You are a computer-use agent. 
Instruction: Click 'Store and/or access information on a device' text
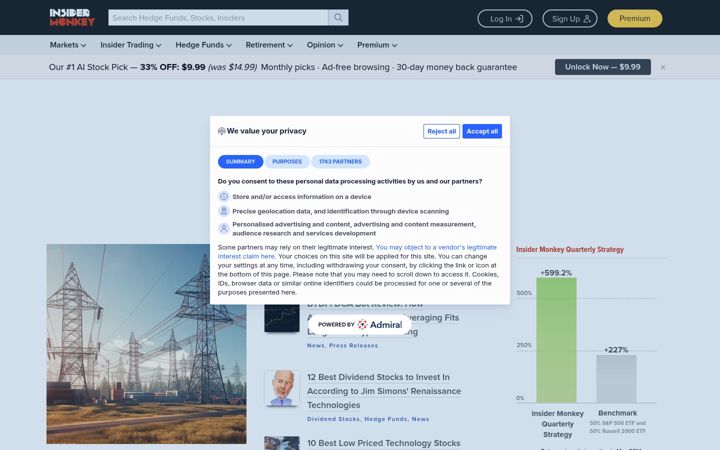302,197
